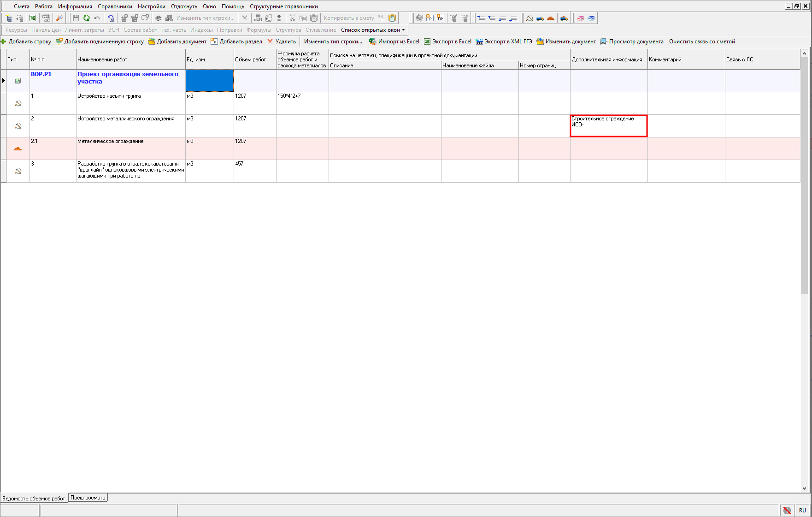Screen dimensions: 812x517
Task: Switch to the Предпросмотр tab
Action: [x=88, y=498]
